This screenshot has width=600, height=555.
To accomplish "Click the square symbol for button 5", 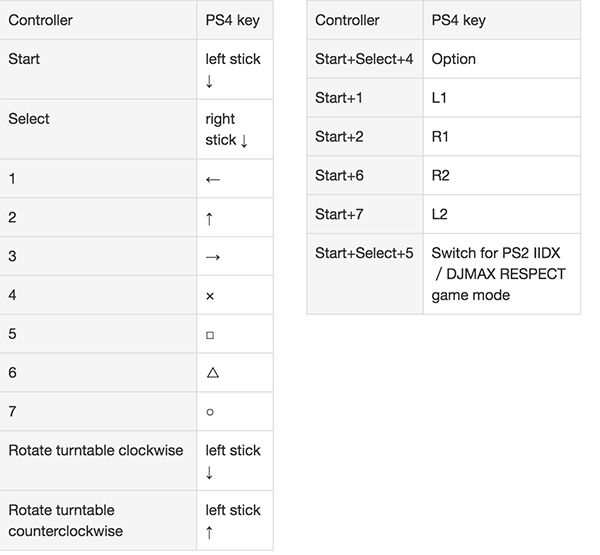I will [x=210, y=335].
